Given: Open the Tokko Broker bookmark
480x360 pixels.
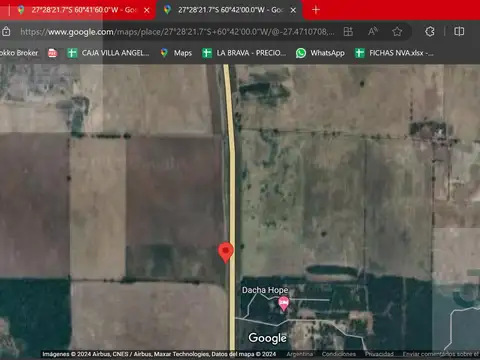Looking at the screenshot, I should tap(19, 53).
